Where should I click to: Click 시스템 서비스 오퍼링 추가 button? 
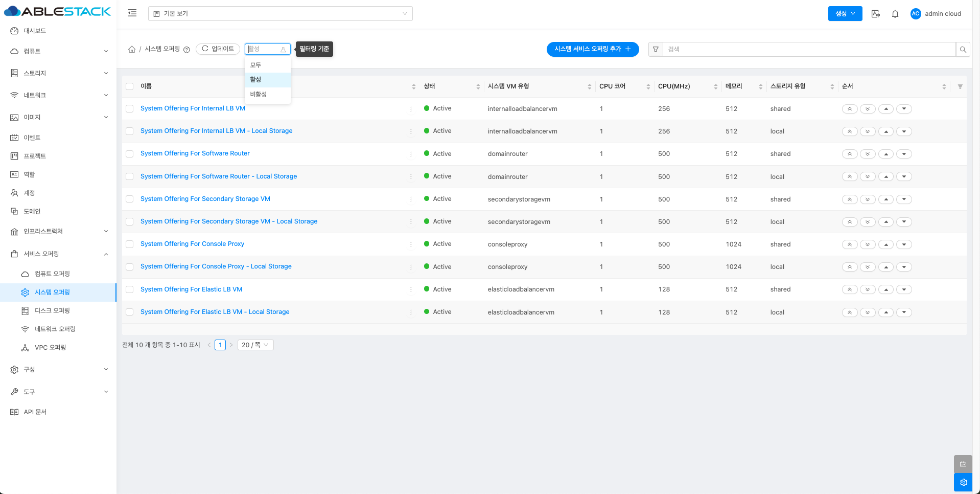pyautogui.click(x=592, y=49)
